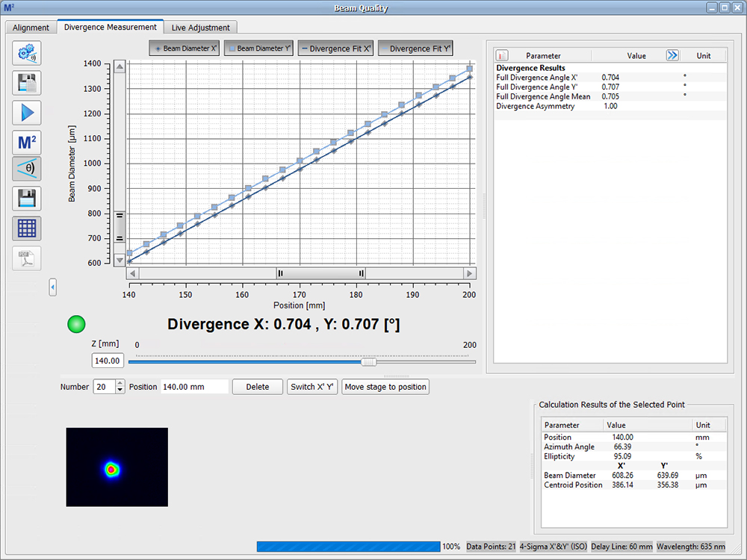Click the vertical axis scroll up arrow
This screenshot has width=747, height=560.
(x=120, y=66)
